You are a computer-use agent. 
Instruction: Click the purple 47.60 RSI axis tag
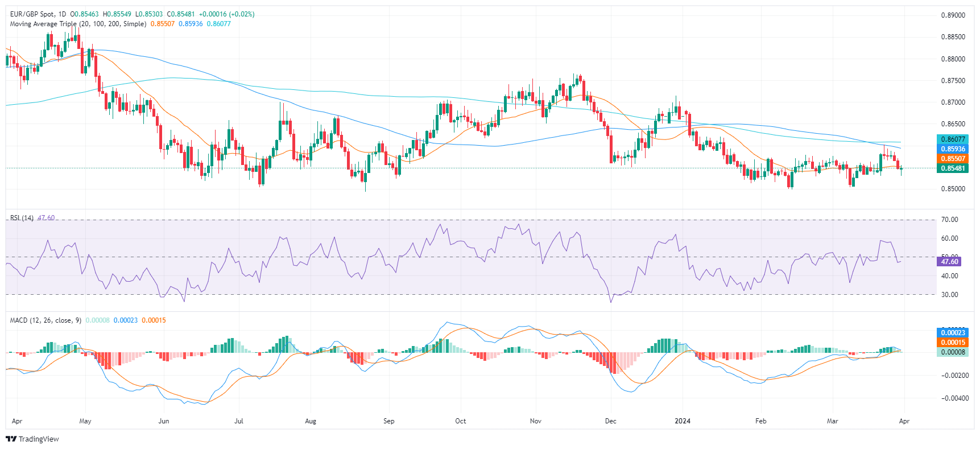click(x=949, y=262)
